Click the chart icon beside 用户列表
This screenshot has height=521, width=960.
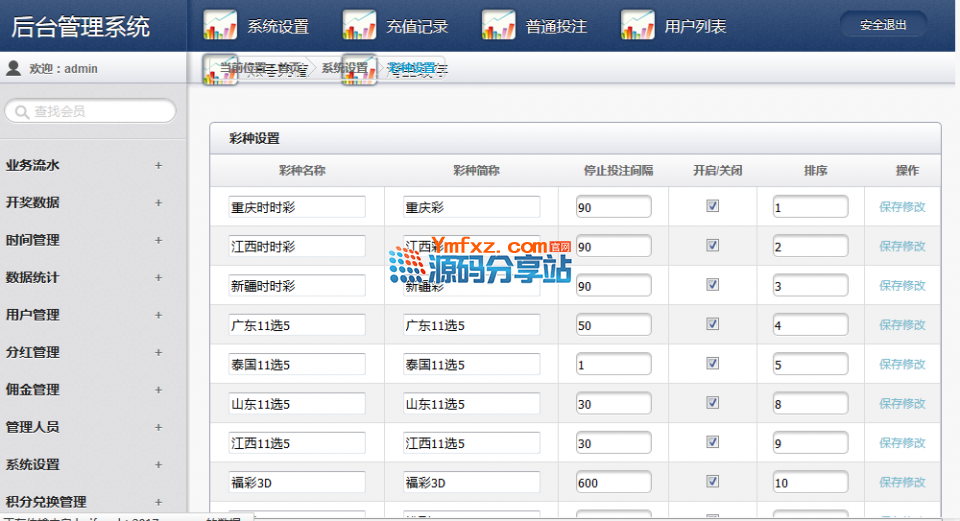point(638,25)
